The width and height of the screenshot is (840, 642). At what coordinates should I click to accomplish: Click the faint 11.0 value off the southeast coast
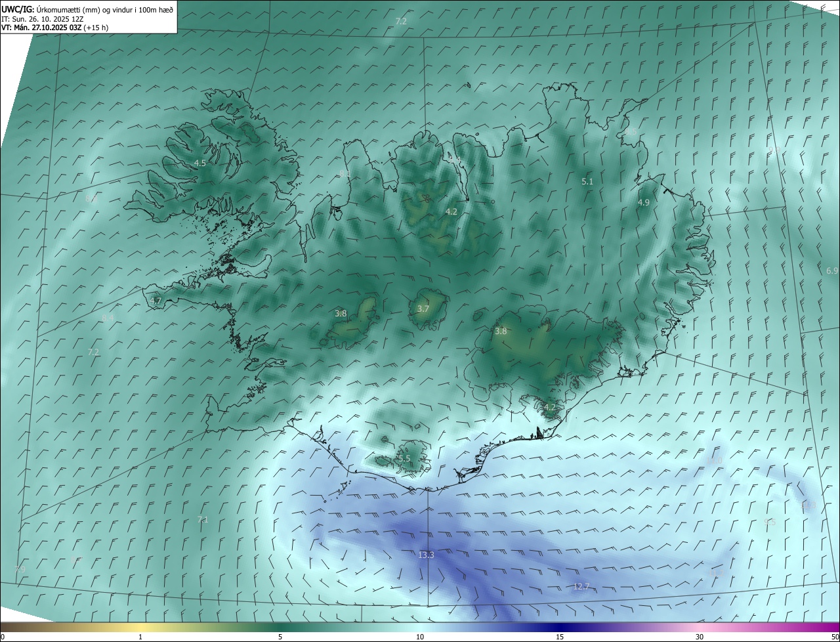[x=714, y=461]
